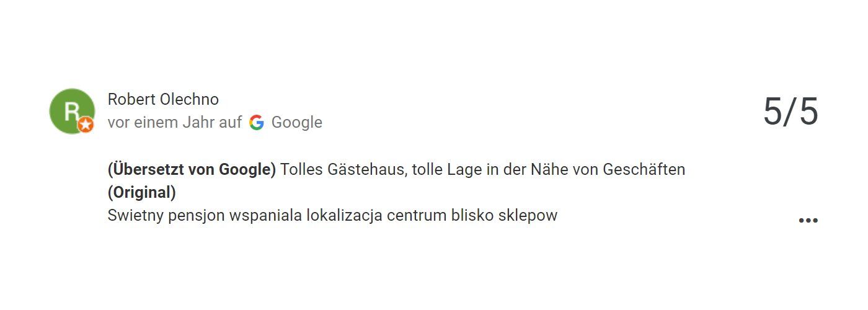Open Robert Olechno's reviewer profile name
Image resolution: width=868 pixels, height=310 pixels.
coord(163,99)
